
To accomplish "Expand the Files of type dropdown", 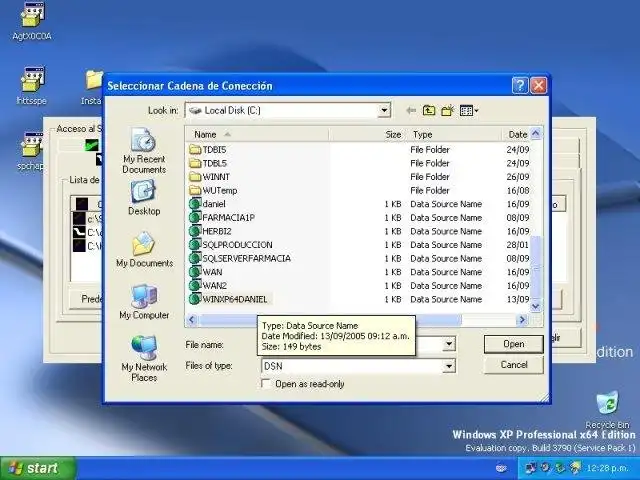I will coord(449,366).
